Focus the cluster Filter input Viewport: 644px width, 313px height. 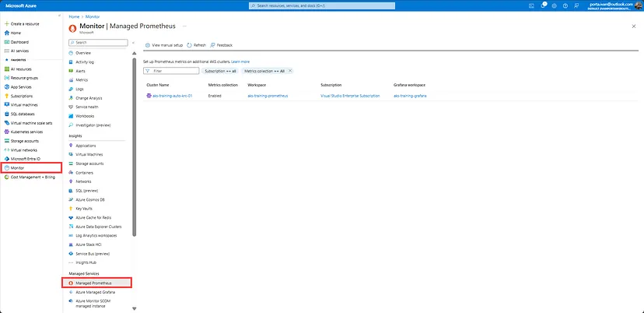pos(171,71)
